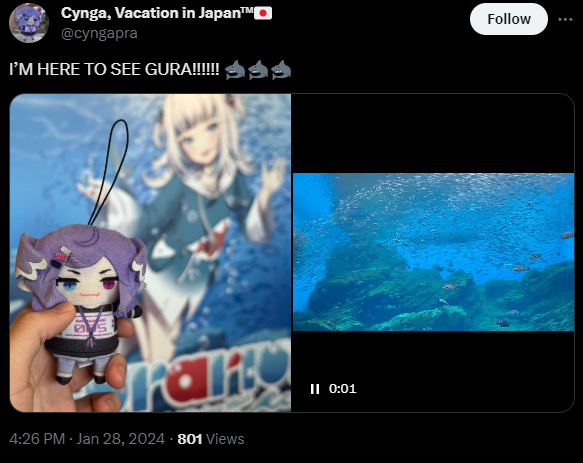Click the Follow button

click(509, 19)
